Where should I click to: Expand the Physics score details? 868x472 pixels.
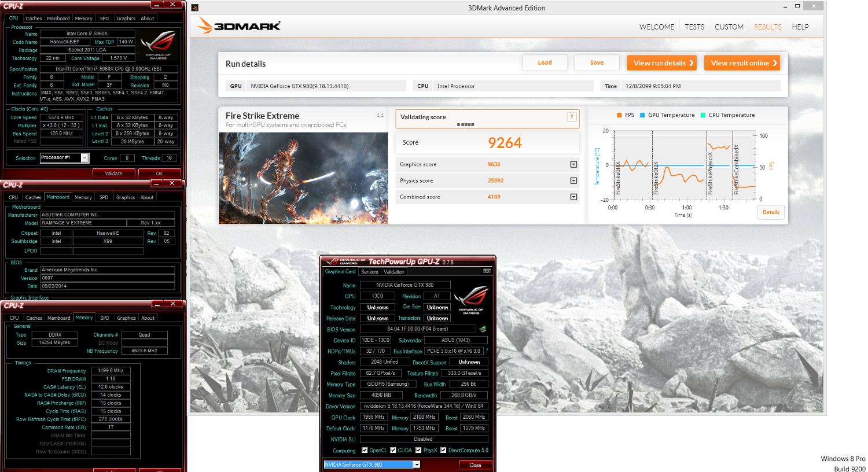pos(573,180)
